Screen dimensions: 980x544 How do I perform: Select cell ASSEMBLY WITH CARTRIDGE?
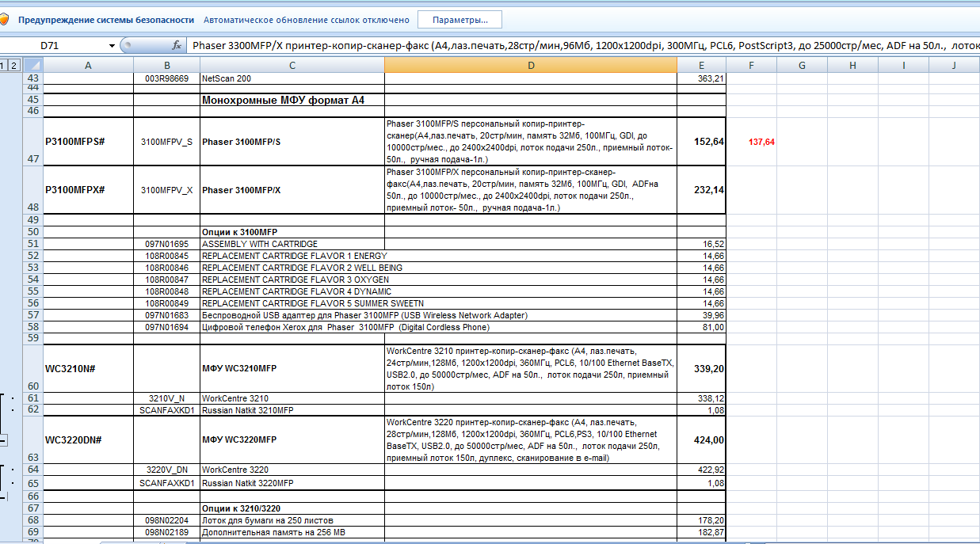(292, 244)
